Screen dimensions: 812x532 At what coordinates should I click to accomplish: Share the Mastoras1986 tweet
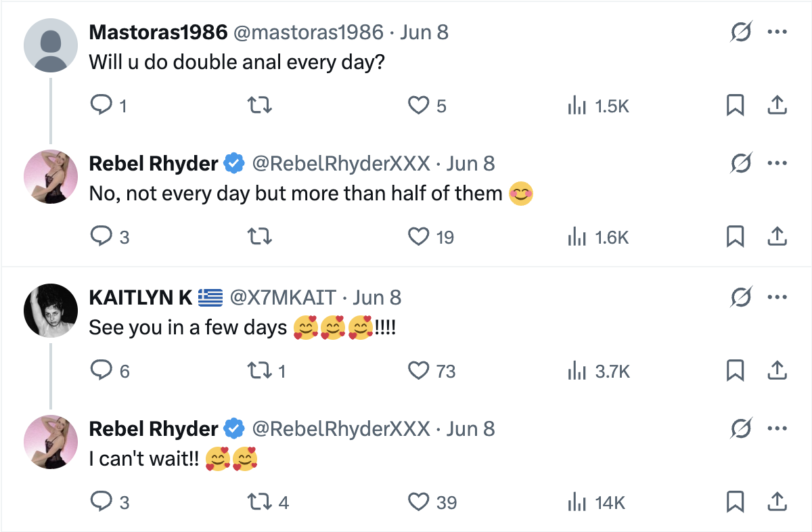tap(777, 106)
